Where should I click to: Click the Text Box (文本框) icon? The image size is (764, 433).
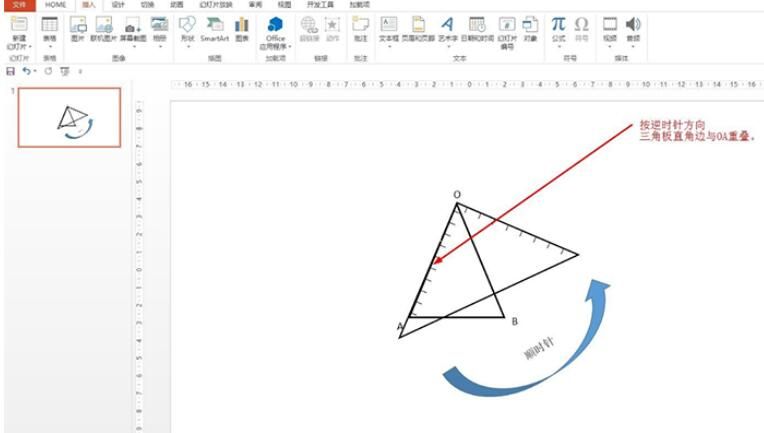coord(389,24)
